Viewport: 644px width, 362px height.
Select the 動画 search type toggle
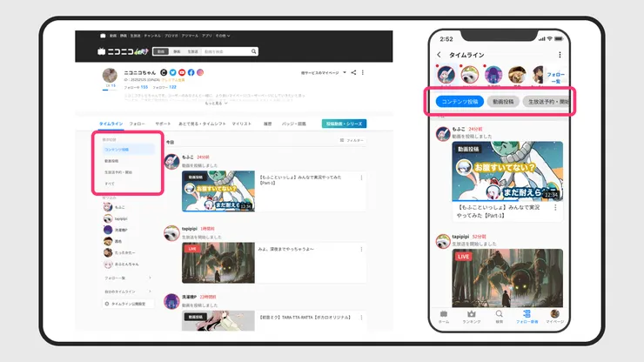coord(161,51)
